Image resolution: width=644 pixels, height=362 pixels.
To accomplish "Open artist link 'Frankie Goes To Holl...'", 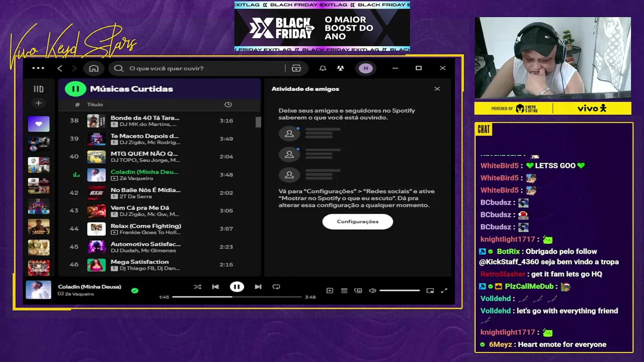I will (x=149, y=233).
